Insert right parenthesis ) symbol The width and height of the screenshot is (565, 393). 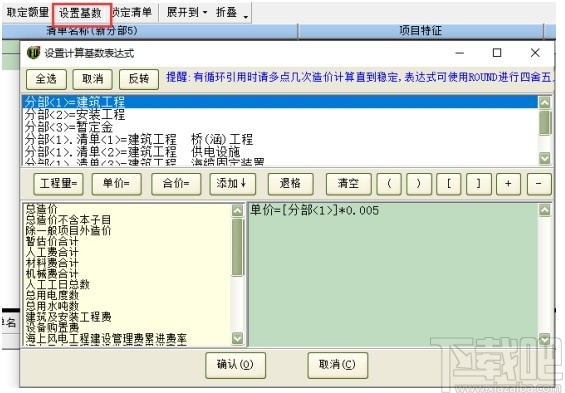click(419, 184)
